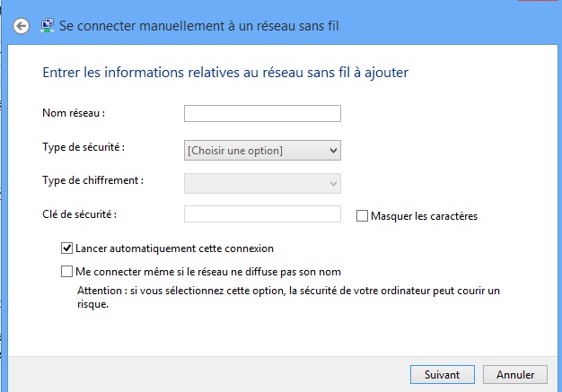Viewport: 562px width, 392px height.
Task: Click the arrow on Type de sécurité combo
Action: [x=333, y=151]
